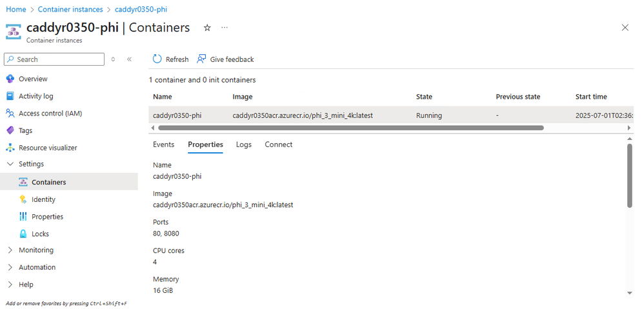This screenshot has height=309, width=644.
Task: Collapse the Settings section
Action: point(10,164)
